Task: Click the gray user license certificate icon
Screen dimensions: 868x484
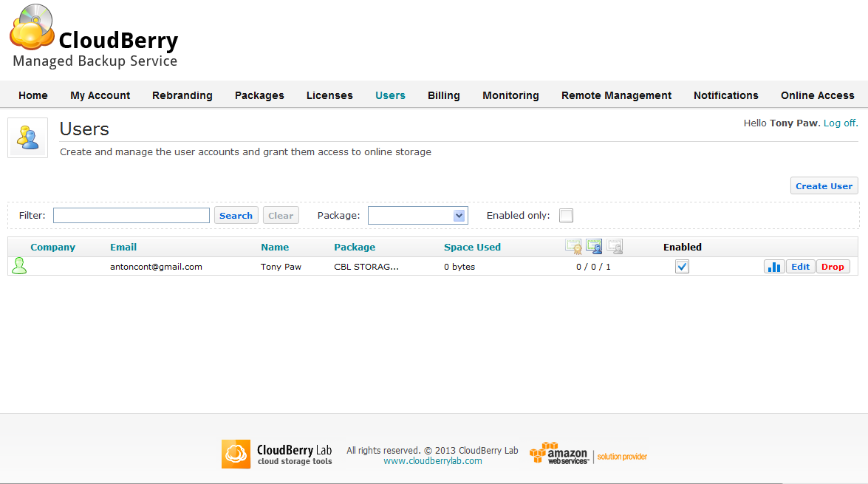Action: pyautogui.click(x=615, y=247)
